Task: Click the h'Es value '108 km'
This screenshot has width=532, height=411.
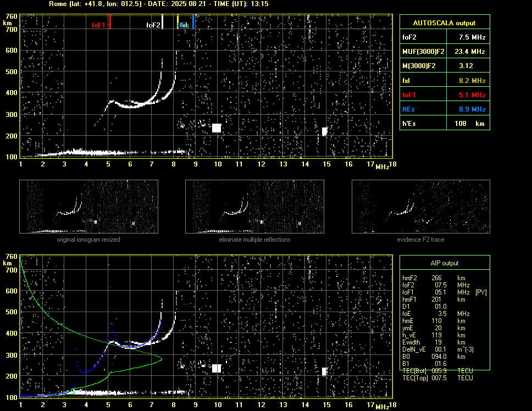Action: pos(469,124)
